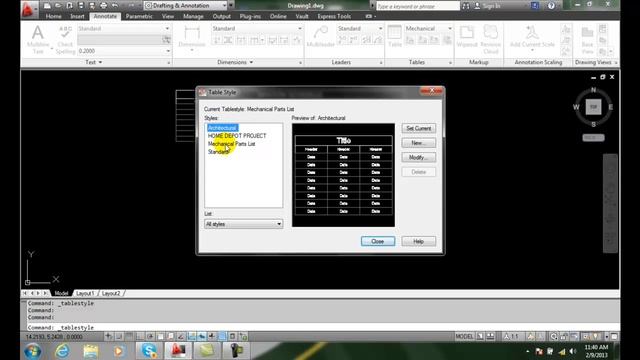
Task: Open Internet Explorer from the taskbar
Action: tap(62, 351)
